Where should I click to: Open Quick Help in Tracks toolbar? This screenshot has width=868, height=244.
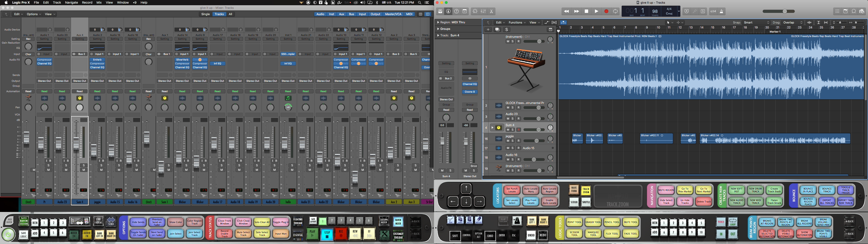tap(457, 12)
